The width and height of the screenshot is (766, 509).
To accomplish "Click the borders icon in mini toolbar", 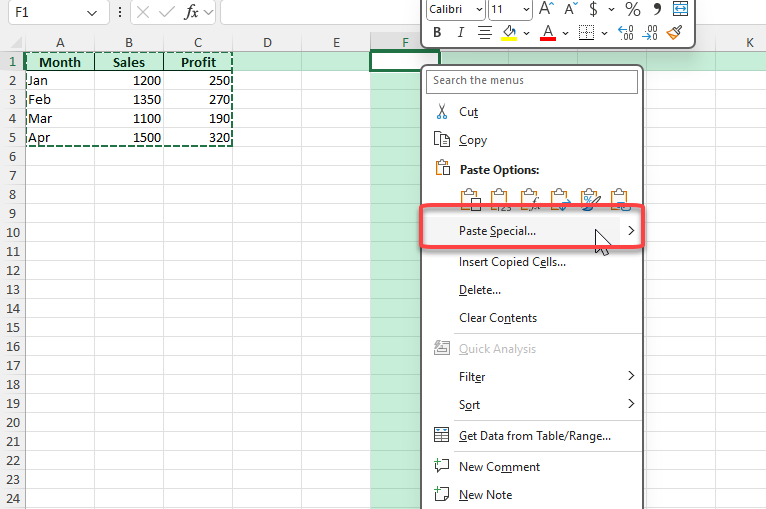I will [x=586, y=33].
